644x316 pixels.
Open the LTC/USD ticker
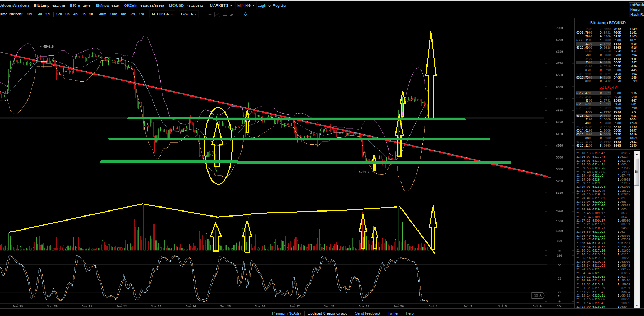tap(186, 6)
